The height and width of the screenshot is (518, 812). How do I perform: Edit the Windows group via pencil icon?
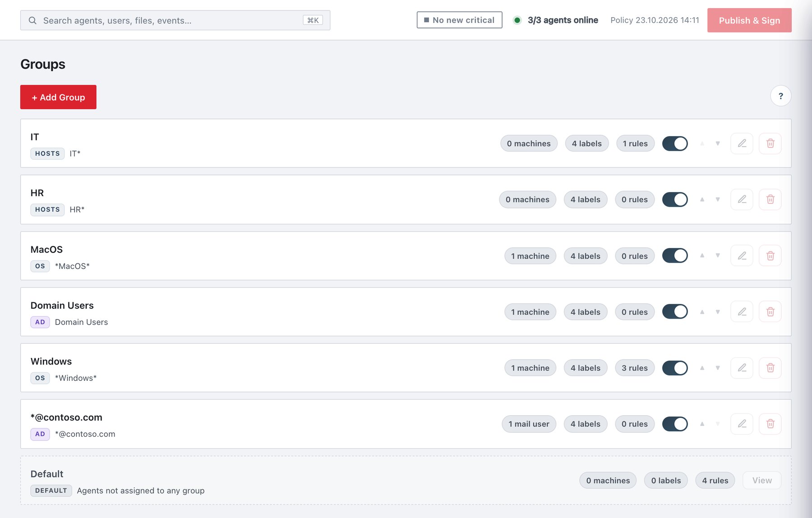[742, 368]
